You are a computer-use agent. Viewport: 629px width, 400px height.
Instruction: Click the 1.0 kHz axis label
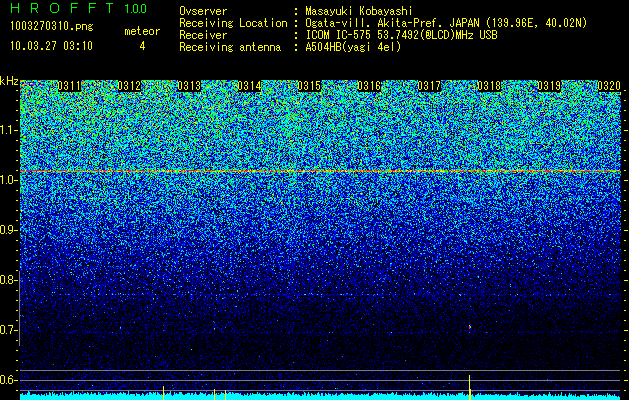8,180
